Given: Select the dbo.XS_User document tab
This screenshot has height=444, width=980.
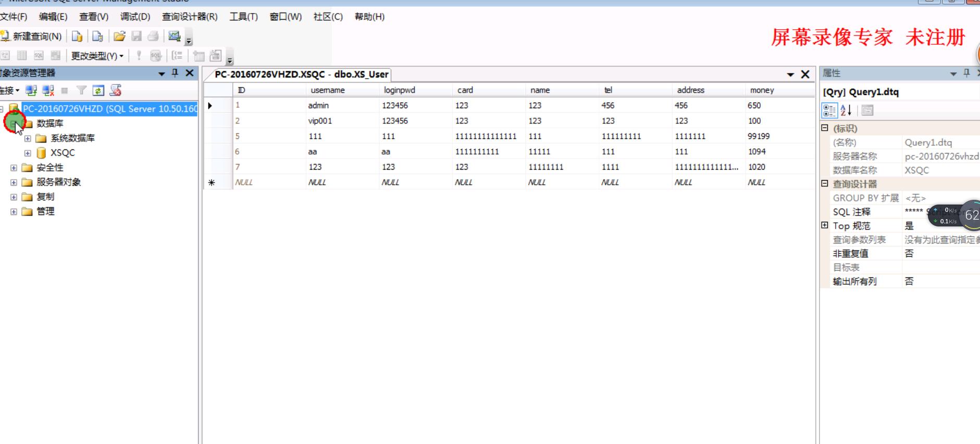Looking at the screenshot, I should click(301, 74).
